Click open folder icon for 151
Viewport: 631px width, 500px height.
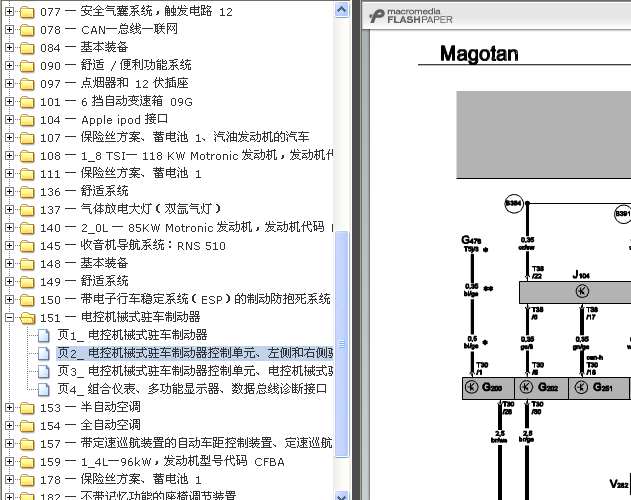[27, 318]
